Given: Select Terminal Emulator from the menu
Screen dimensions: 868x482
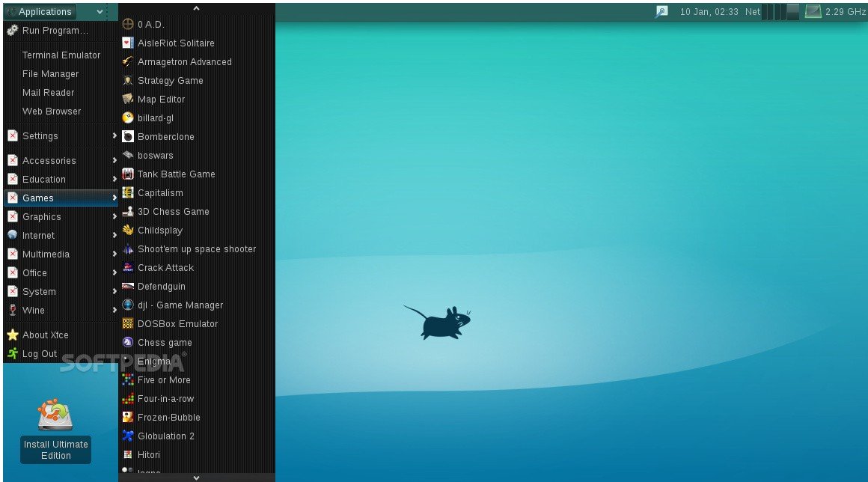Looking at the screenshot, I should 61,55.
